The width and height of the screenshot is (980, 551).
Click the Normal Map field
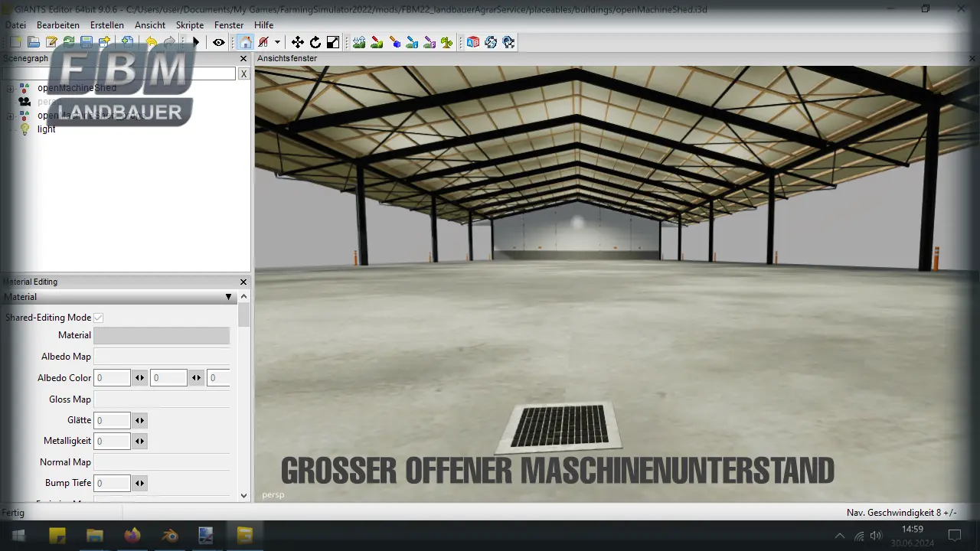pyautogui.click(x=162, y=462)
